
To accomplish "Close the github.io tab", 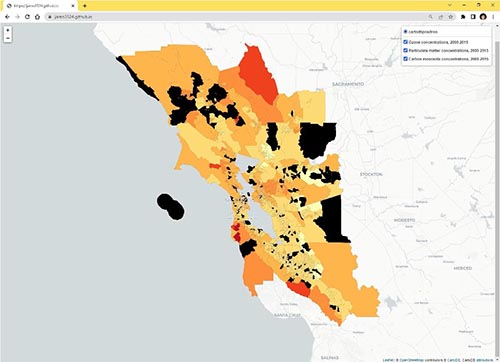I will click(x=73, y=6).
